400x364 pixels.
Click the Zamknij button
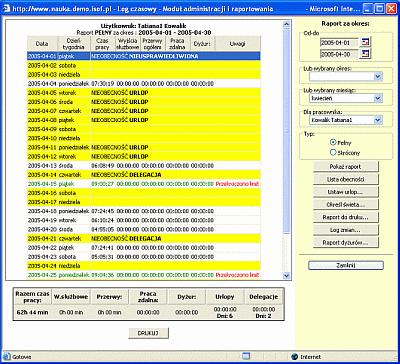tap(346, 265)
